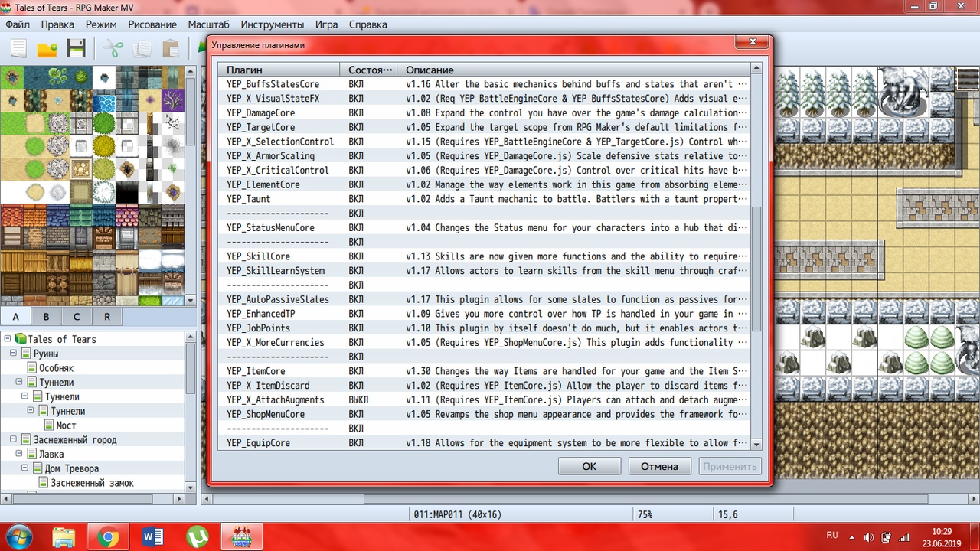Collapse the Дом Тревора map node

pyautogui.click(x=25, y=468)
